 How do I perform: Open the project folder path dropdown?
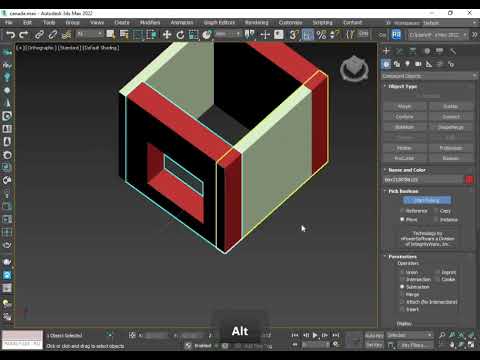click(437, 35)
